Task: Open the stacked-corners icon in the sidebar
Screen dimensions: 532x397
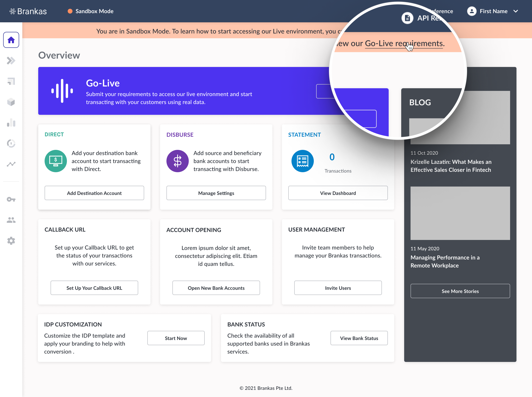Action: pos(11,81)
